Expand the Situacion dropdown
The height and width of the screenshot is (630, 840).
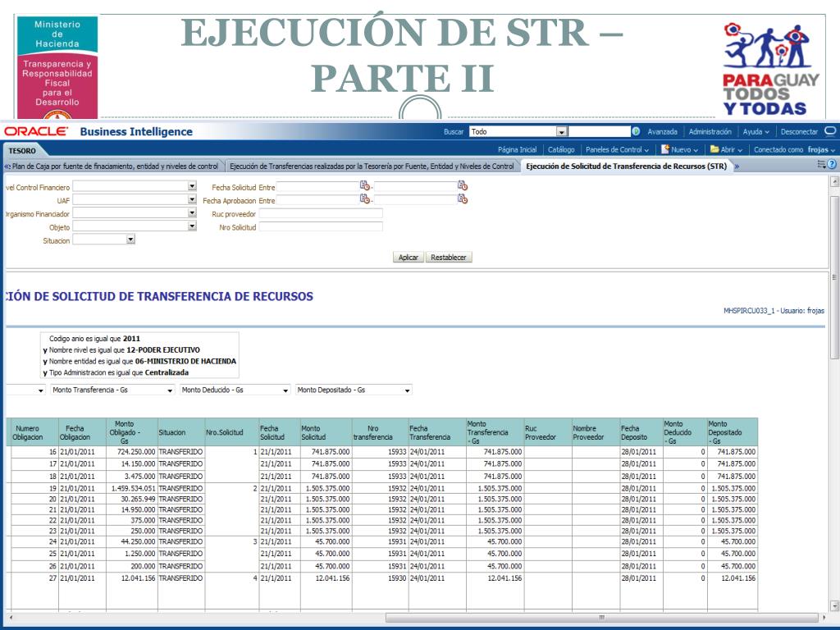coord(130,240)
